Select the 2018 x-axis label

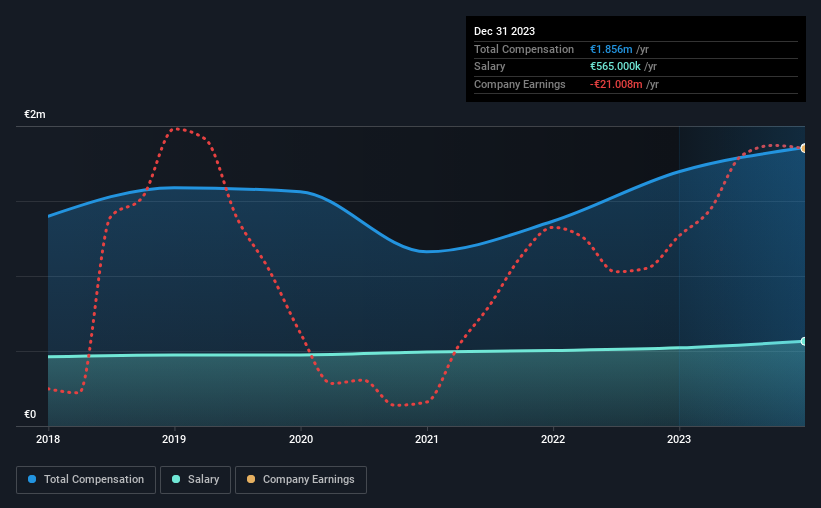48,439
